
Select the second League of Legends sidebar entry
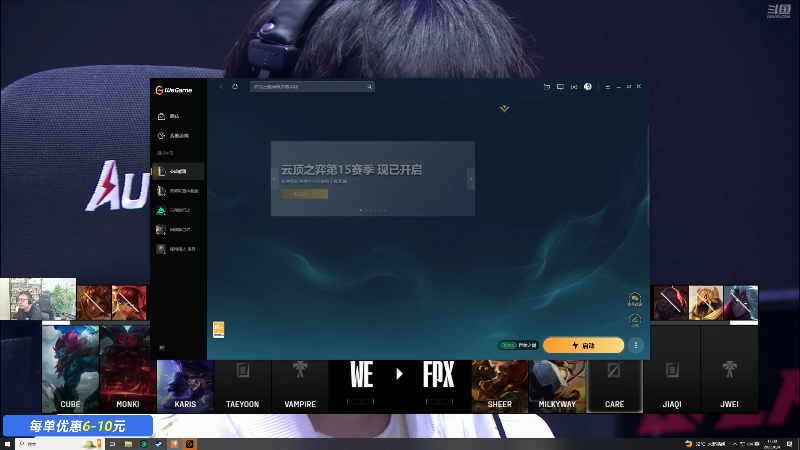coord(178,191)
